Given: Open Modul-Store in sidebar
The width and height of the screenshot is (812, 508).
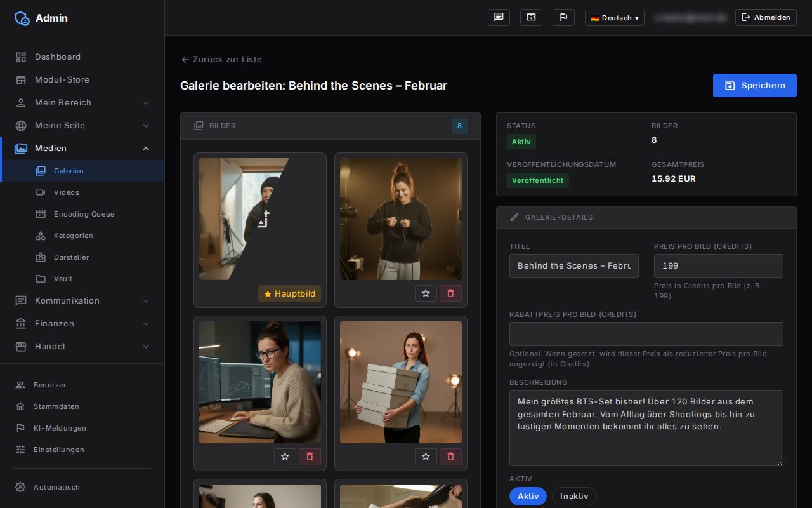Looking at the screenshot, I should click(x=82, y=79).
